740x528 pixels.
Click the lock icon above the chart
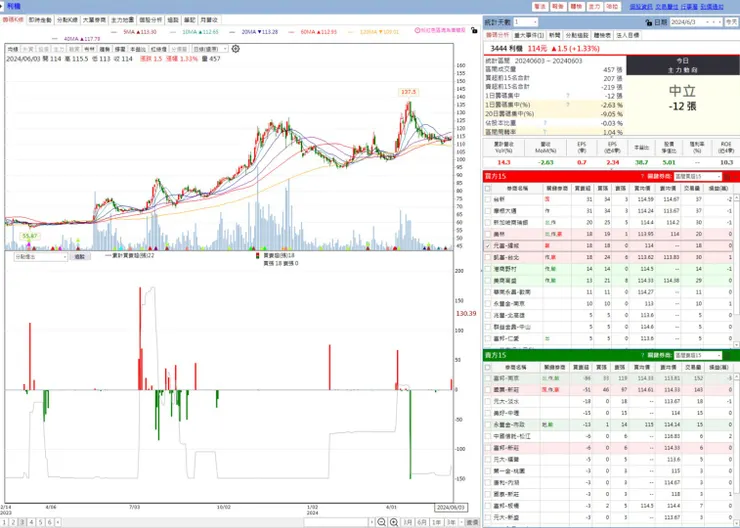click(x=474, y=30)
